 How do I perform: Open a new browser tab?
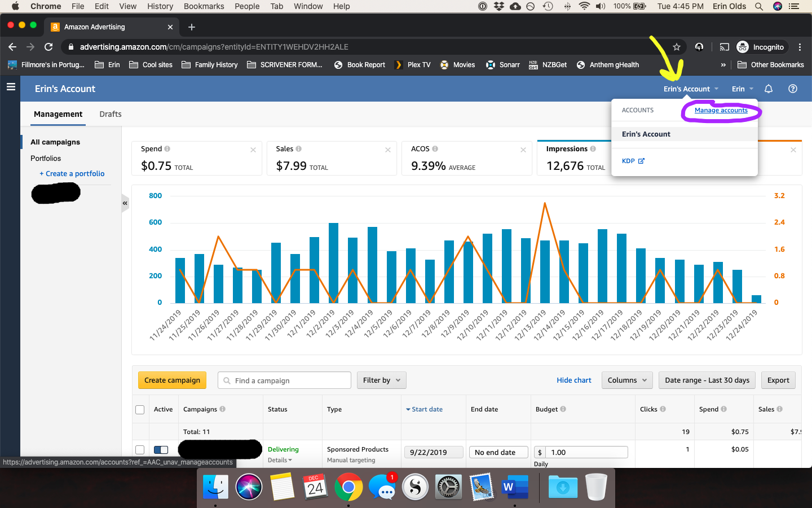(x=192, y=27)
